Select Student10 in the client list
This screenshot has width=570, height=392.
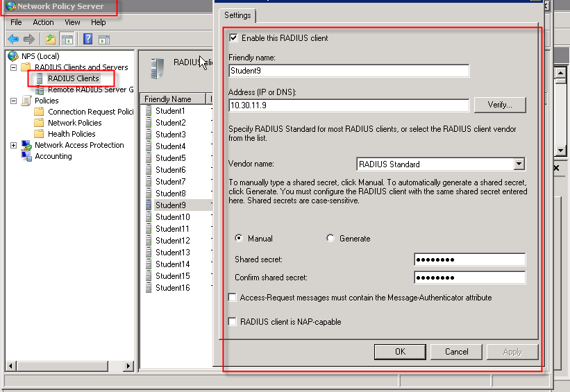coord(173,217)
